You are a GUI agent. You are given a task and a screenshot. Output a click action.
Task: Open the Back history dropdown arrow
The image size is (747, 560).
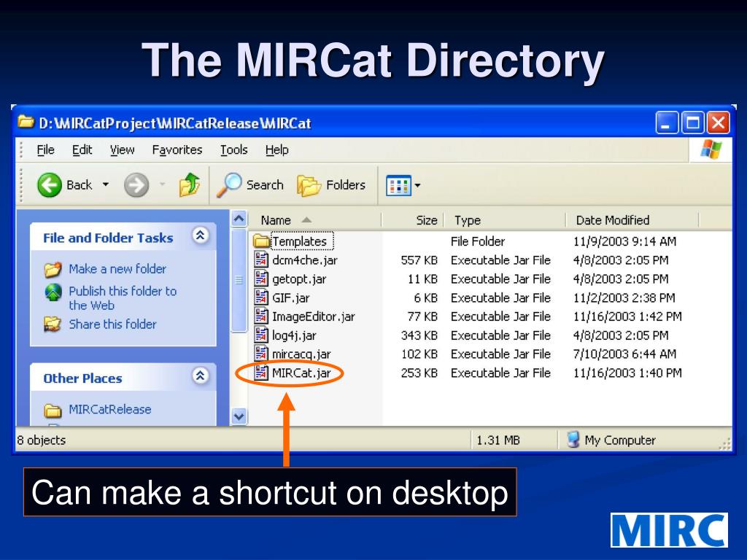pyautogui.click(x=106, y=184)
